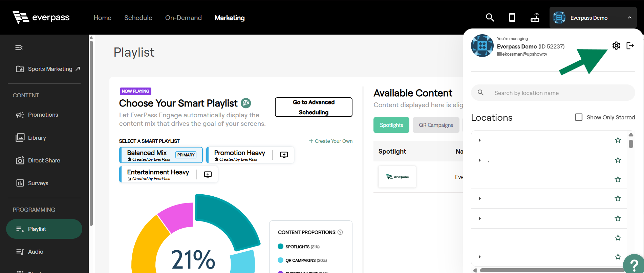Open Library from the sidebar
The height and width of the screenshot is (273, 644).
tap(31, 138)
